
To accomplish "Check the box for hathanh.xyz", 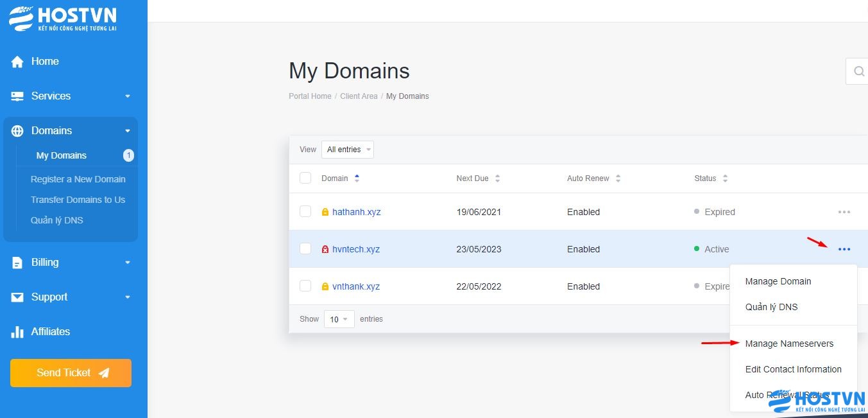I will pyautogui.click(x=305, y=211).
